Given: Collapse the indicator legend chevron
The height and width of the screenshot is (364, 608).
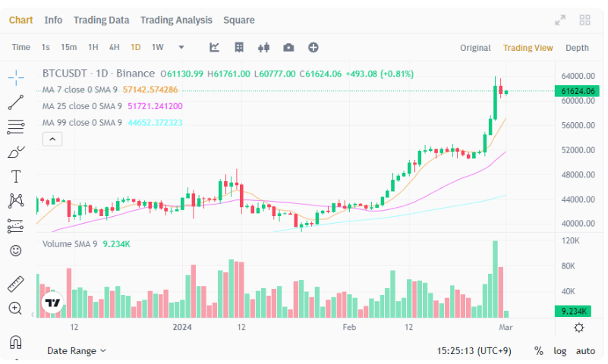Looking at the screenshot, I should (52, 139).
